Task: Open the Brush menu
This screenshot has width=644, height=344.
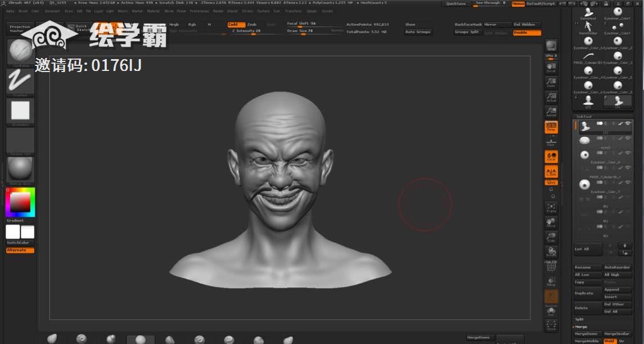Action: [x=23, y=11]
